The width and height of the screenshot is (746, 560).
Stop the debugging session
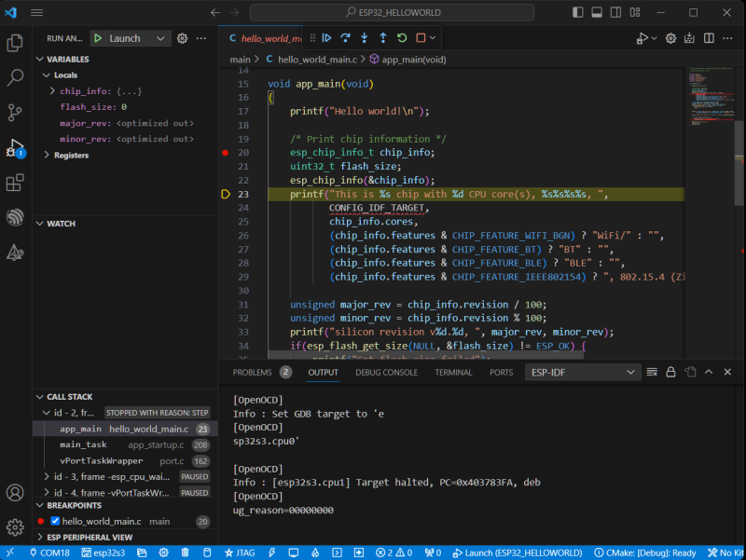pyautogui.click(x=421, y=38)
